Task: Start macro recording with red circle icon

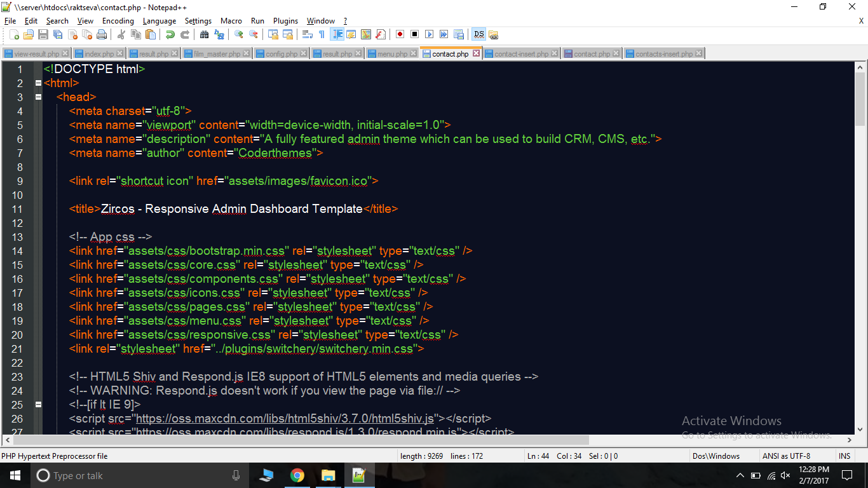Action: (400, 34)
